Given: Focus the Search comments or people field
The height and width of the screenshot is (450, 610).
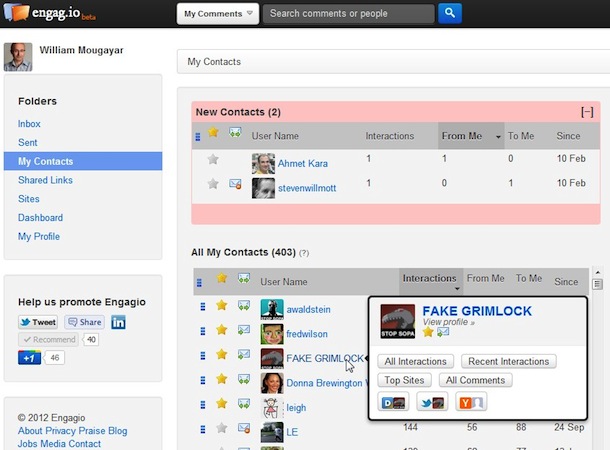Looking at the screenshot, I should coord(349,14).
